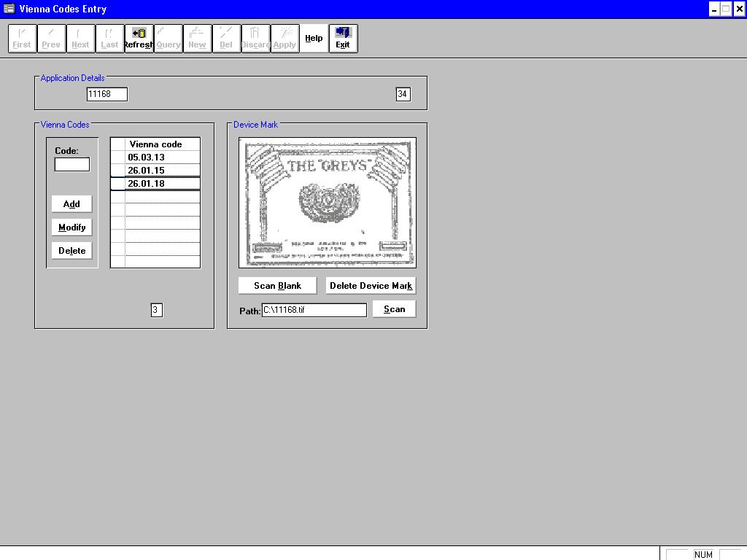Select Vienna code row 05.03.13
Image resolution: width=747 pixels, height=560 pixels.
(x=162, y=157)
